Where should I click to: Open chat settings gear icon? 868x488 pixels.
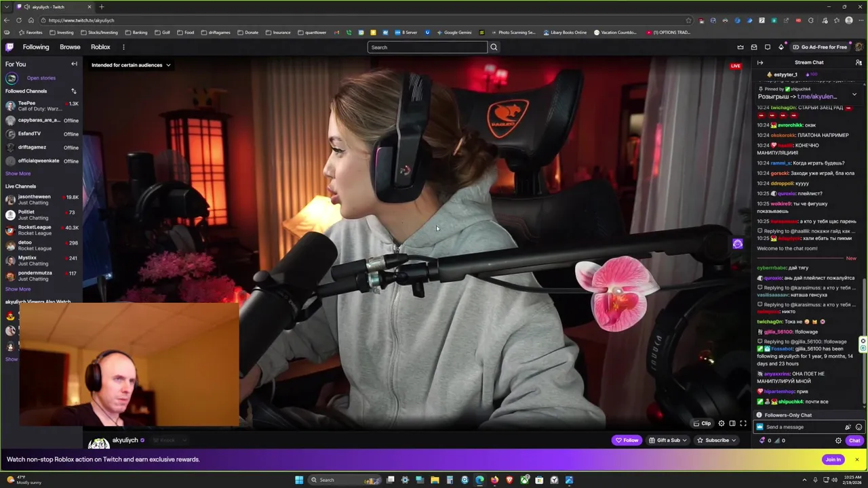pyautogui.click(x=838, y=441)
